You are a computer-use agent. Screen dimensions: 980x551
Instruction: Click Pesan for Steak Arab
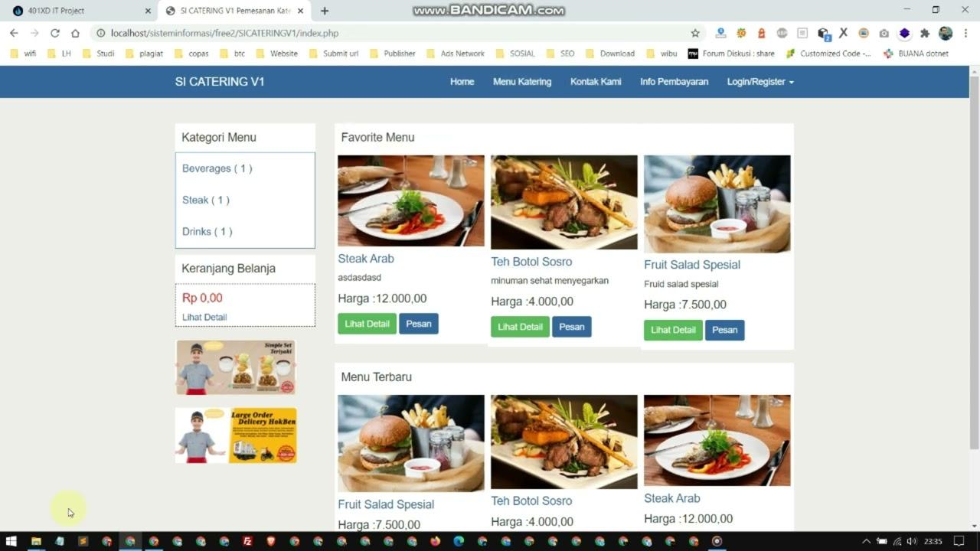pyautogui.click(x=419, y=324)
